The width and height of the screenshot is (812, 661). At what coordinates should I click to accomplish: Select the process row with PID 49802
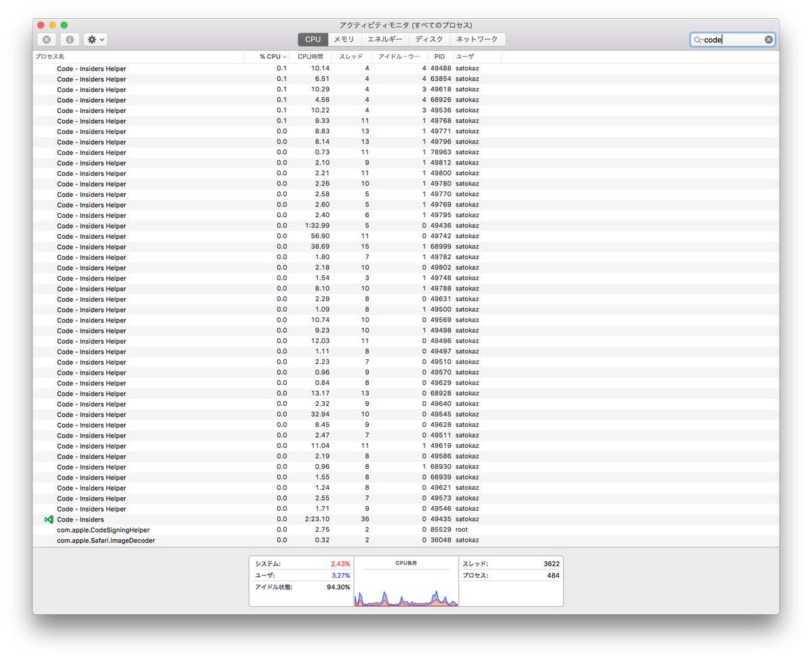406,268
